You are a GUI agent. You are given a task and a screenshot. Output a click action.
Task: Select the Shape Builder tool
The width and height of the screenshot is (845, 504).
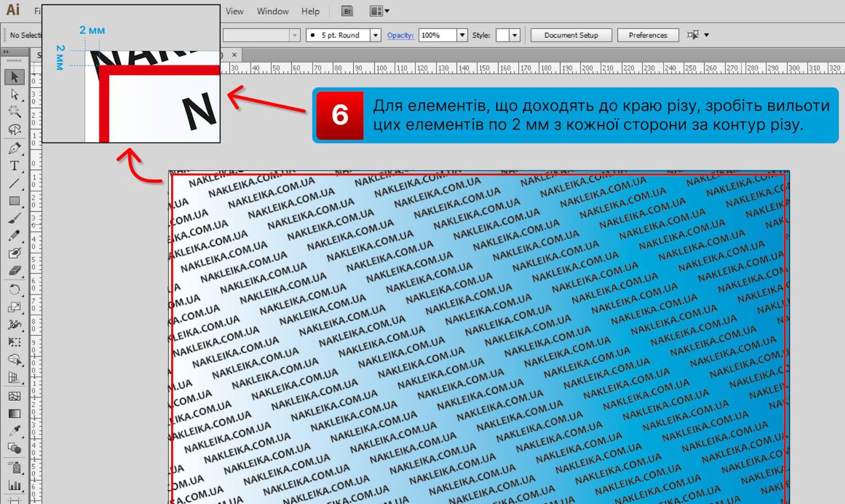tap(15, 360)
